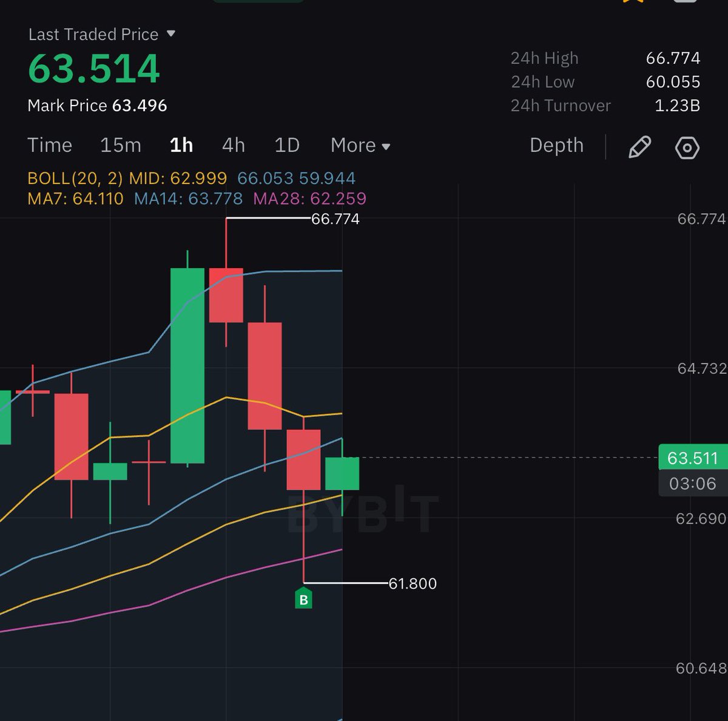Open chart settings hexagon icon
The height and width of the screenshot is (721, 728).
[x=687, y=147]
